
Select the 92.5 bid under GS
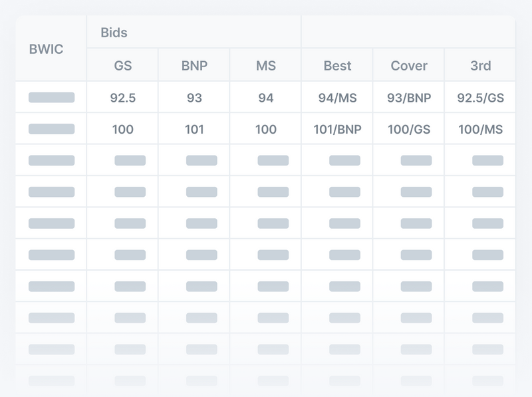click(122, 96)
